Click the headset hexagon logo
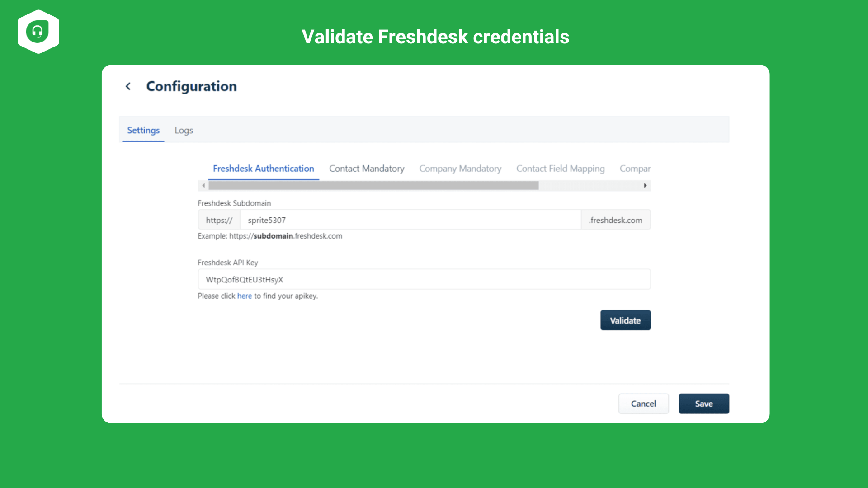Screen dimensions: 868x488 (38, 32)
